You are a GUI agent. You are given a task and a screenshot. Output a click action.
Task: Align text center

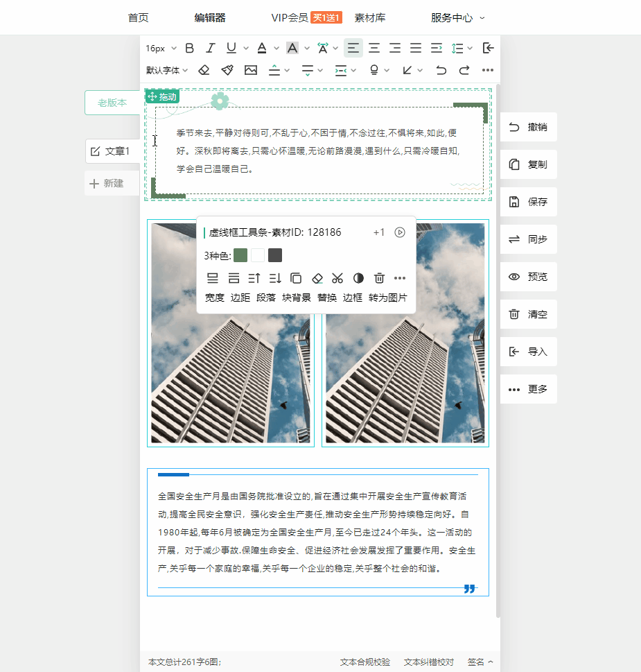[374, 48]
